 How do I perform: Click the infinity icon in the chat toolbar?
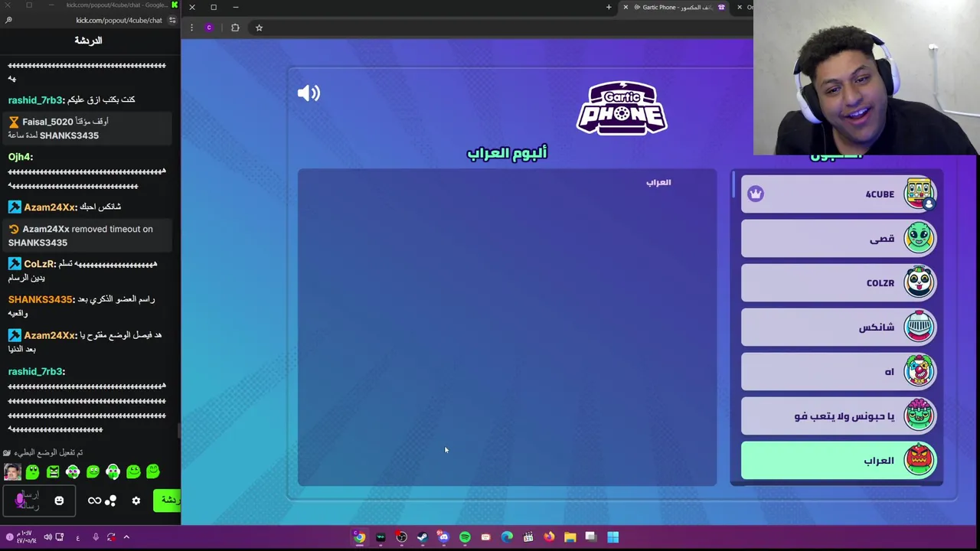tap(94, 500)
